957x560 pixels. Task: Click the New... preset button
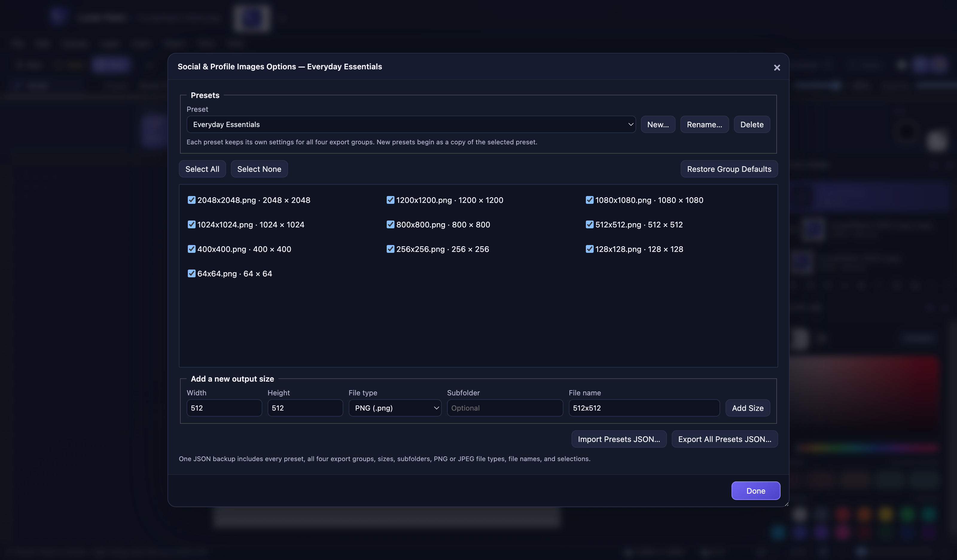[x=658, y=124]
